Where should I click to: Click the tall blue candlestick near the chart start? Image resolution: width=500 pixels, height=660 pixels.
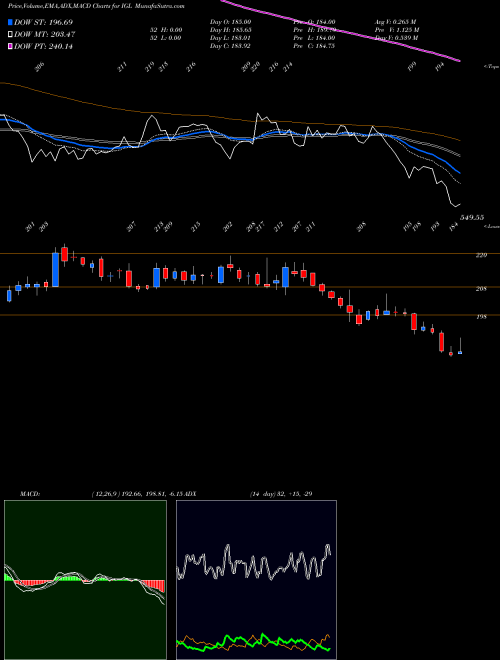55,269
